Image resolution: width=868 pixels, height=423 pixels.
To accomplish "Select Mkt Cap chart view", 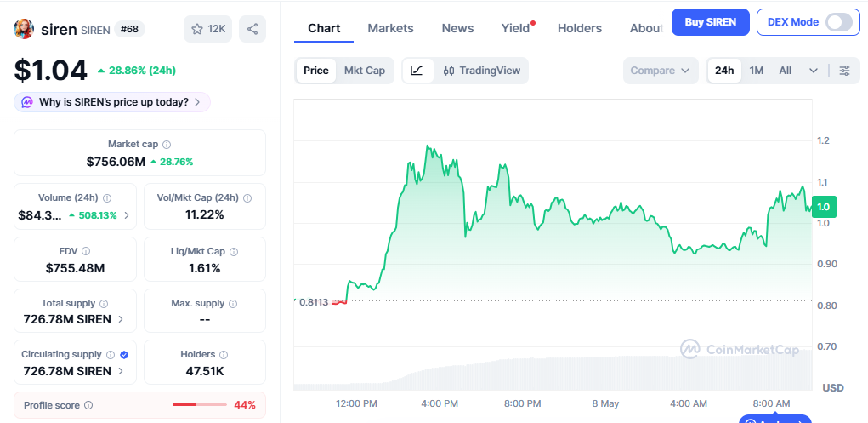I will [x=364, y=71].
